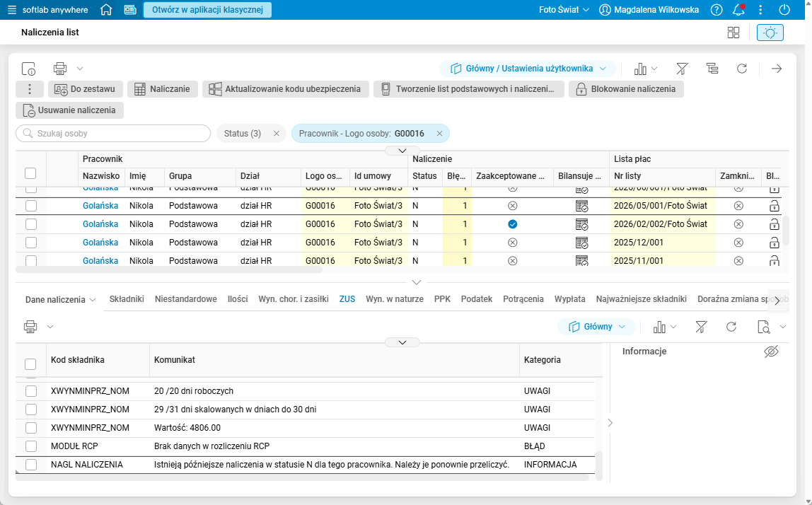Open the dashboard tiles layout icon
812x505 pixels.
coord(733,33)
